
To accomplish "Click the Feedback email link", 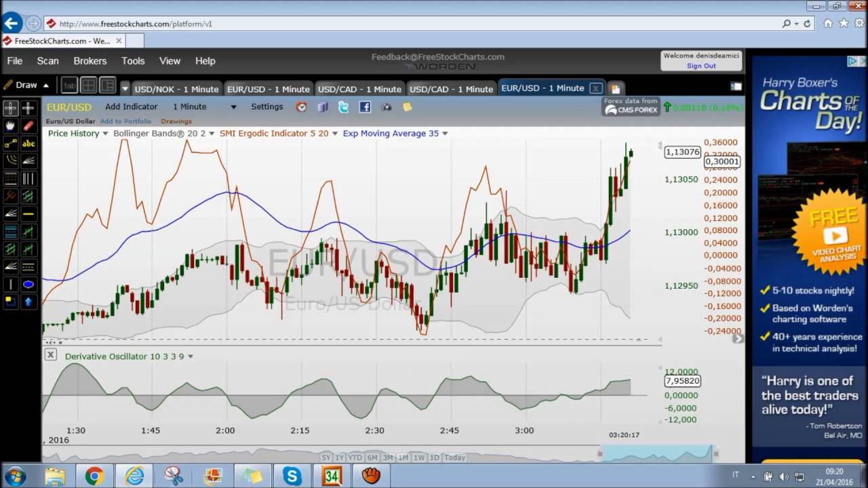I will point(437,57).
